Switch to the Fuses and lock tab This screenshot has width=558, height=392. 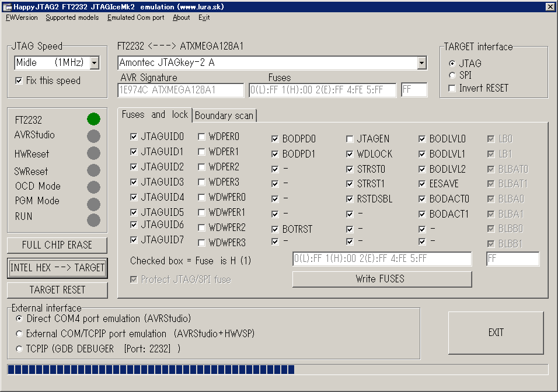[x=155, y=114]
